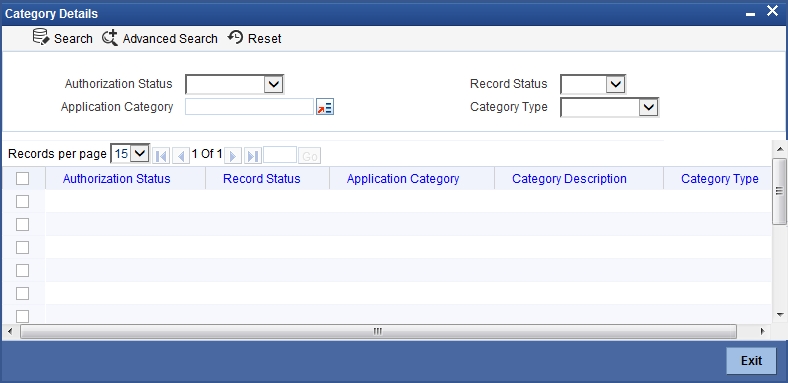Image resolution: width=788 pixels, height=383 pixels.
Task: Minimize the Category Details window
Action: 750,15
